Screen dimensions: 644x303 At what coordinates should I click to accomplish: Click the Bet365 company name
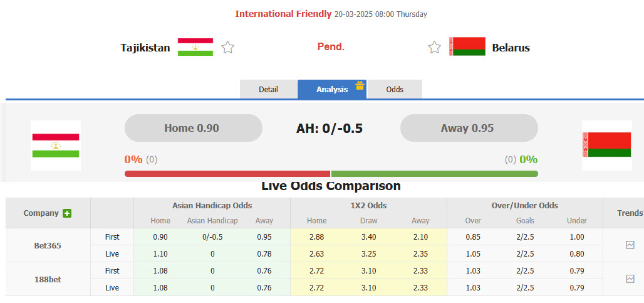tap(48, 245)
